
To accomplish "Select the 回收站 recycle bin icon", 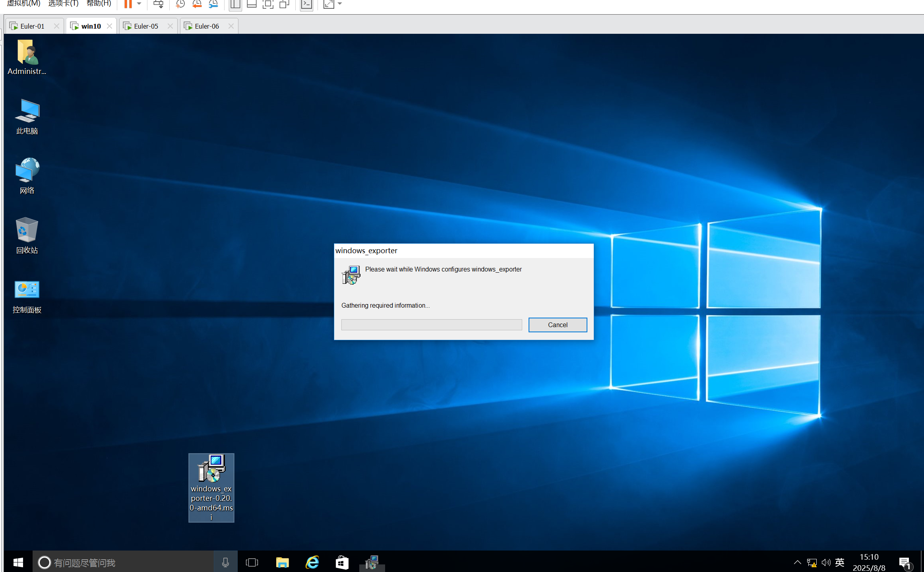I will (x=27, y=236).
